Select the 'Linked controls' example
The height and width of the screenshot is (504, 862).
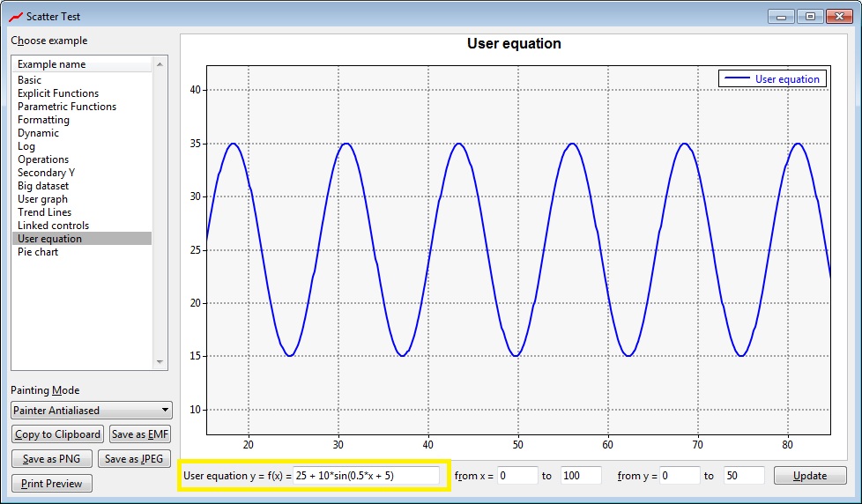click(53, 226)
